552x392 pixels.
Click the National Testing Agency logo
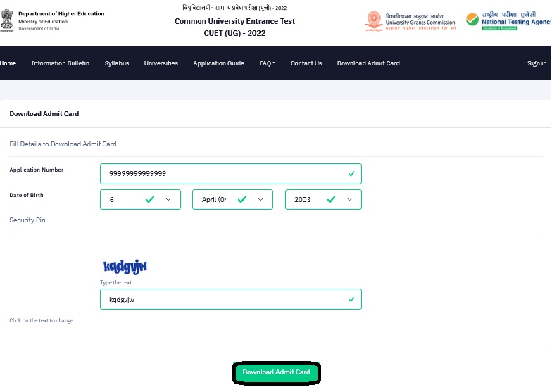(x=508, y=20)
